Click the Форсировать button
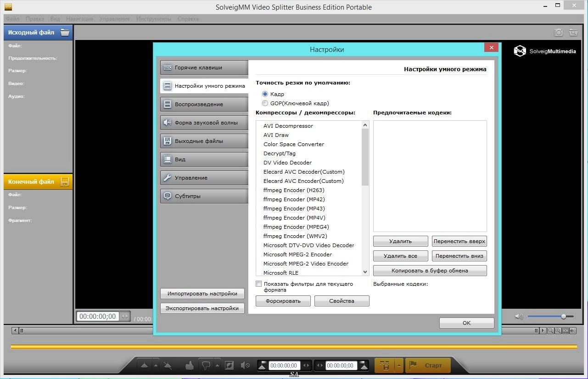Viewport: 588px width, 379px height. click(283, 301)
